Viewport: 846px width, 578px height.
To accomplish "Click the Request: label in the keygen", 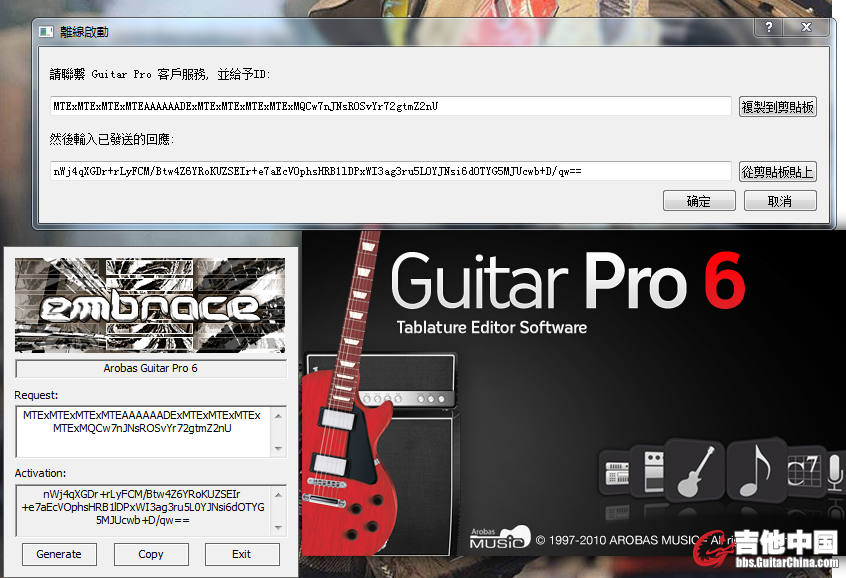I will [x=36, y=395].
